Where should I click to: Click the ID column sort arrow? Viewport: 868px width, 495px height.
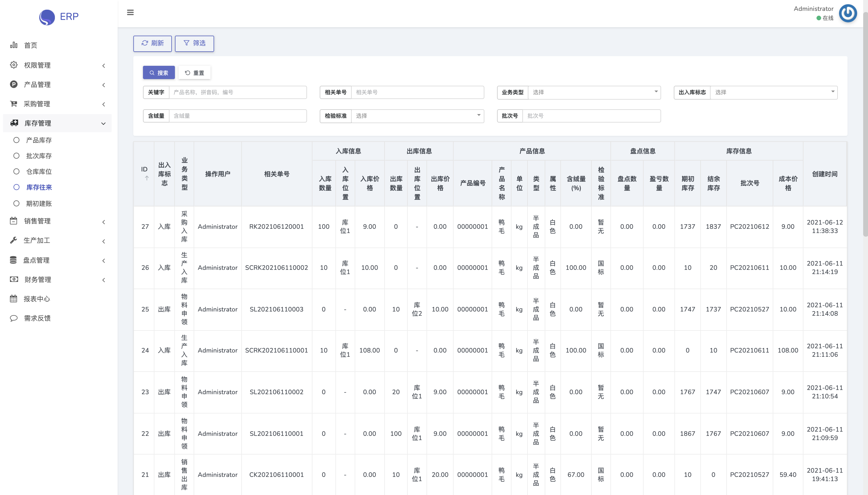[x=147, y=178]
